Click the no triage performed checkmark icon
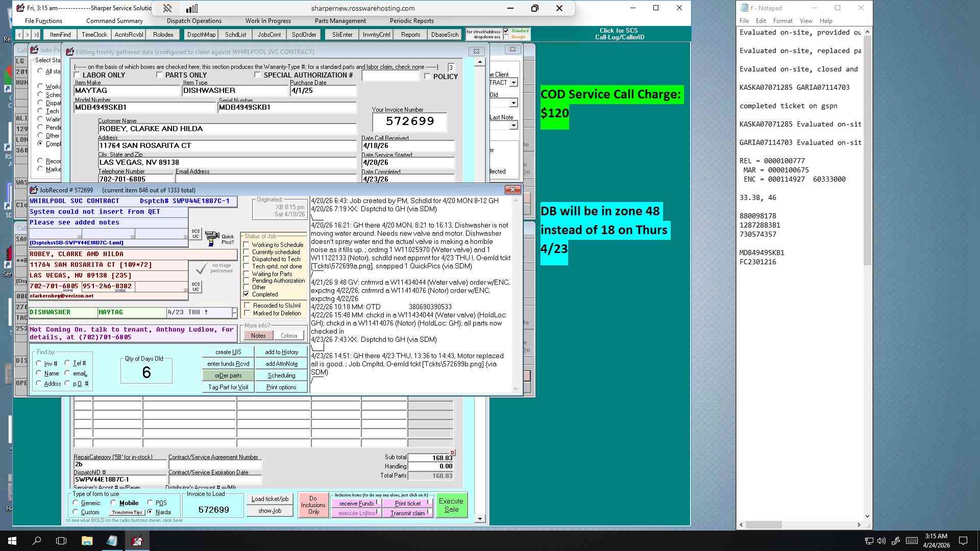This screenshot has height=551, width=980. (x=202, y=268)
